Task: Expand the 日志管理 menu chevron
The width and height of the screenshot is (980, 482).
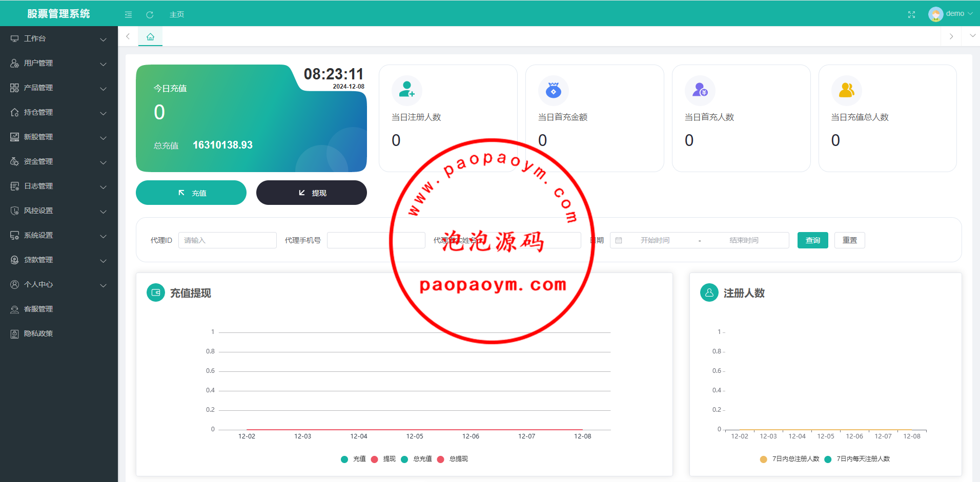Action: 103,187
